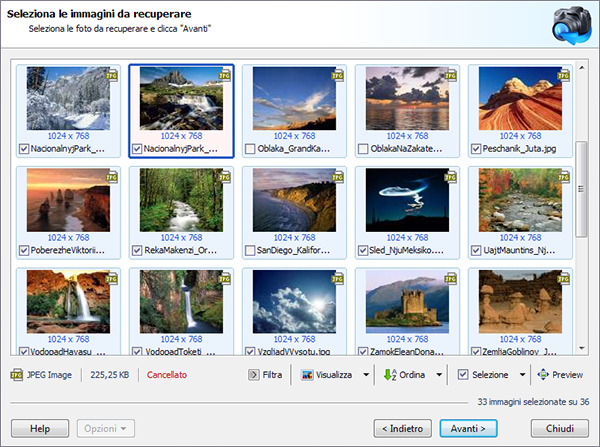The width and height of the screenshot is (600, 447).
Task: Click JPG badge on PoberezheViktorii thumbnail
Action: (x=112, y=177)
